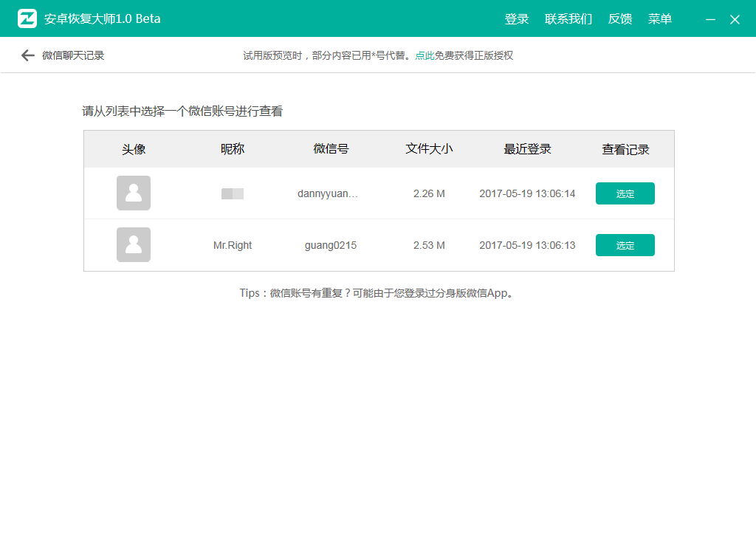Screen dimensions: 756x533
Task: Click the WeChat ID dannyyuan...
Action: tap(327, 193)
